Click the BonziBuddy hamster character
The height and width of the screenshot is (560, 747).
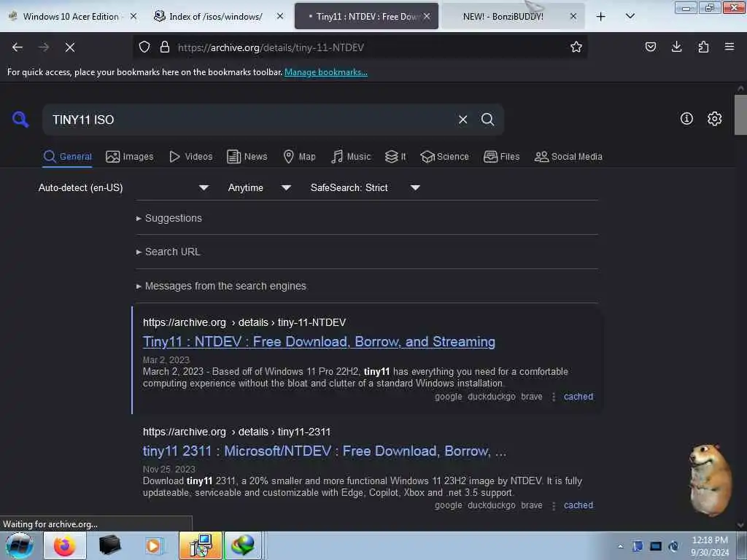[710, 480]
